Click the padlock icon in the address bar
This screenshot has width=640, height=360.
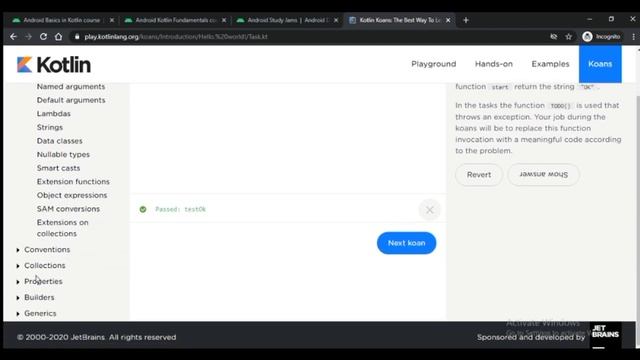click(77, 36)
